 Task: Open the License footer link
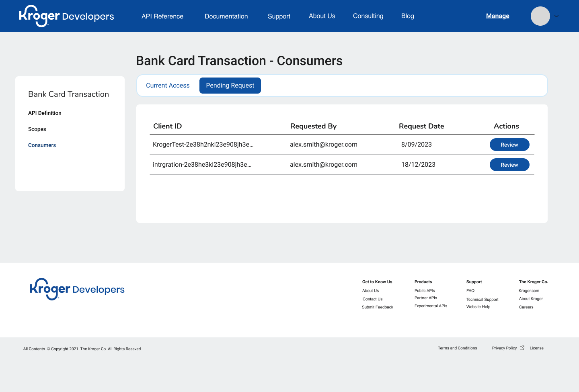[x=536, y=348]
